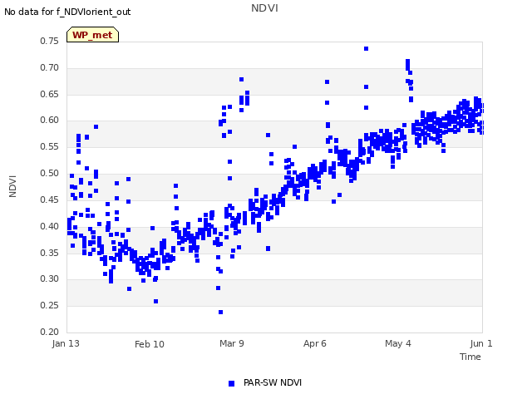532x399 pixels.
Task: Click the Time axis title
Action: (470, 357)
